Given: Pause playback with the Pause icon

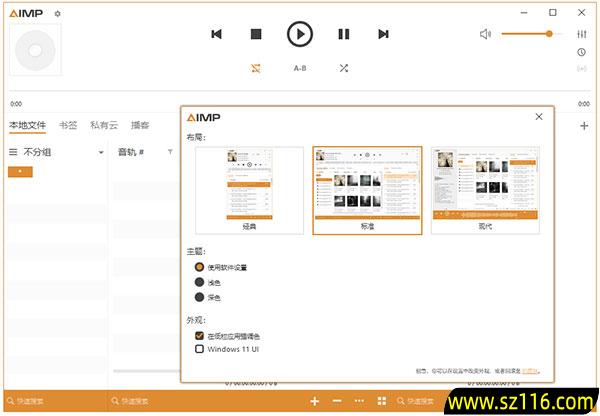Looking at the screenshot, I should click(344, 34).
